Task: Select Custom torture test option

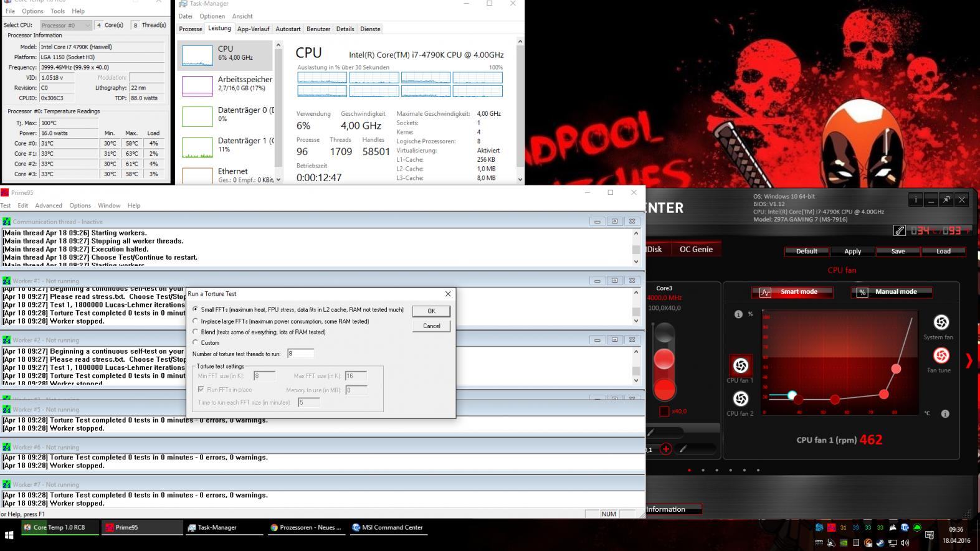Action: [x=196, y=342]
